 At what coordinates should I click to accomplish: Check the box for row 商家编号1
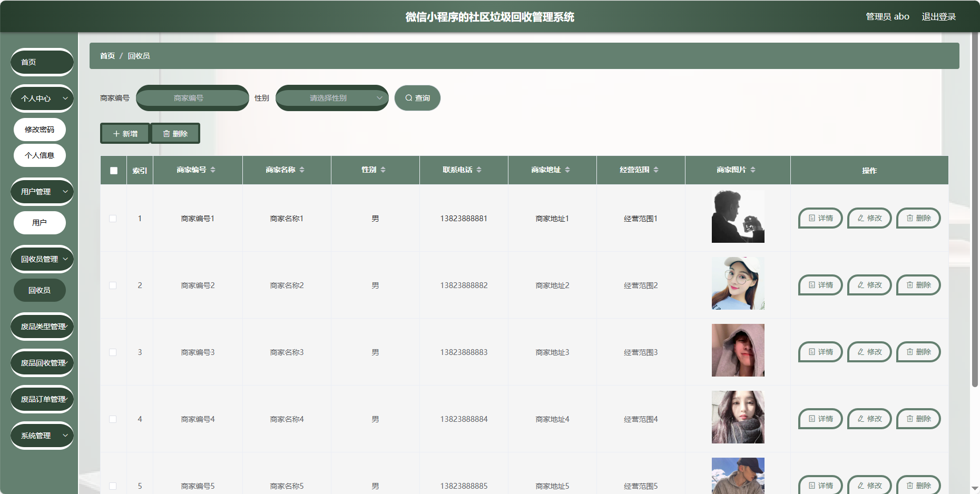click(x=113, y=219)
